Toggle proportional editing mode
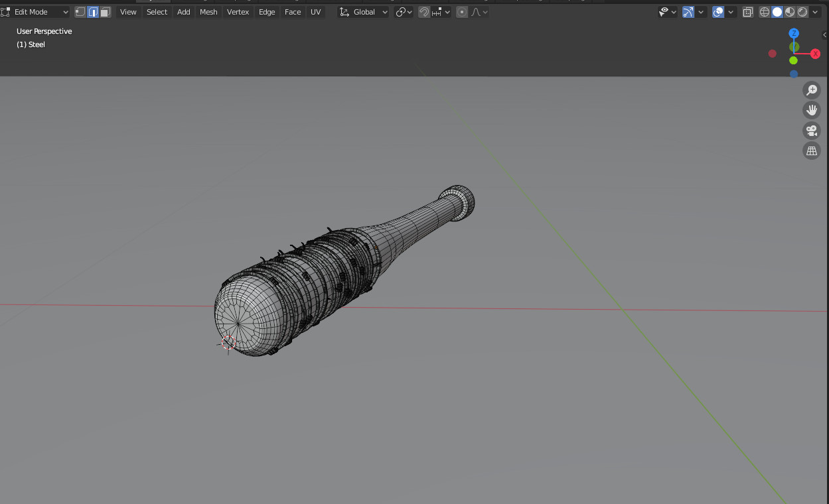 point(461,11)
